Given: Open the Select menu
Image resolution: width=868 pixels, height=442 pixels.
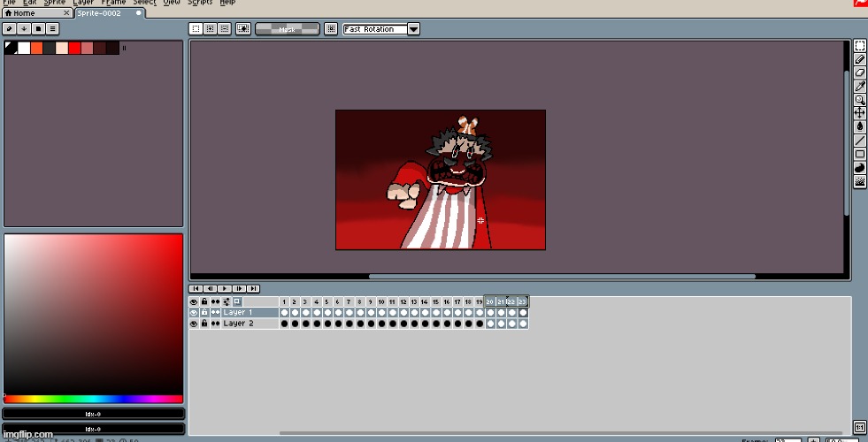Looking at the screenshot, I should [144, 3].
